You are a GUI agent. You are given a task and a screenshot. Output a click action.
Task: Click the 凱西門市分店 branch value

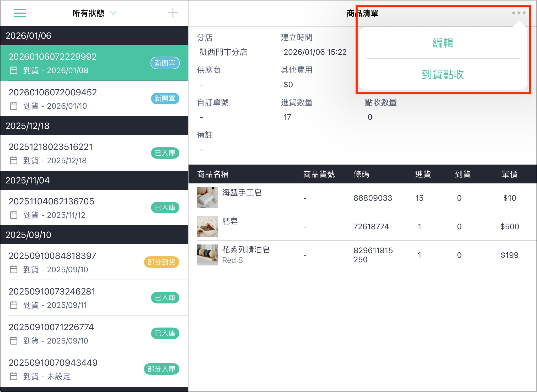coord(223,52)
